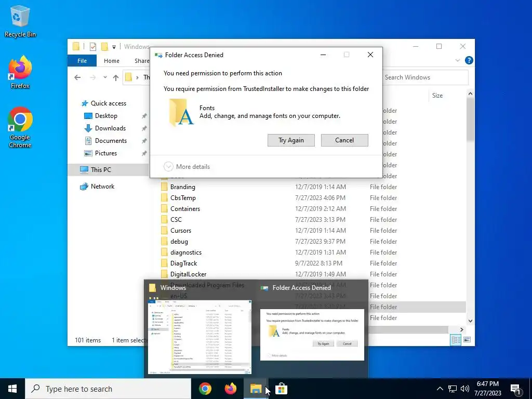Click the vertical scrollbar down arrow
This screenshot has width=532, height=399.
[470, 321]
